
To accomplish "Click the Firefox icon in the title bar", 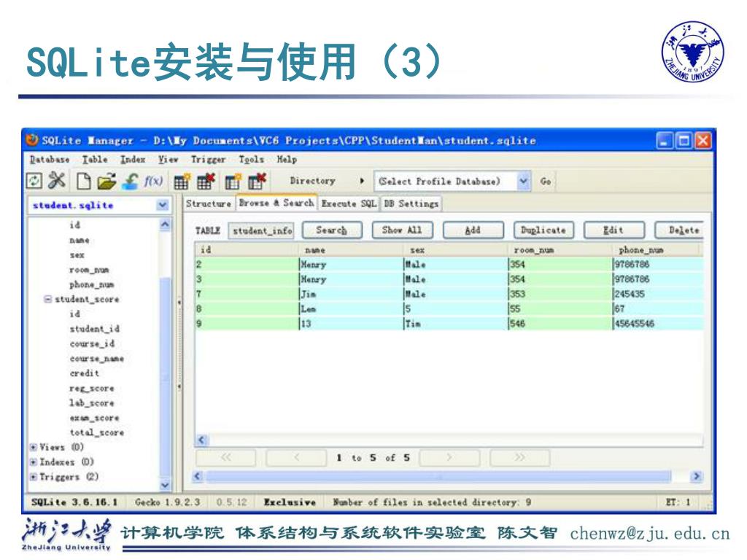I will 32,140.
